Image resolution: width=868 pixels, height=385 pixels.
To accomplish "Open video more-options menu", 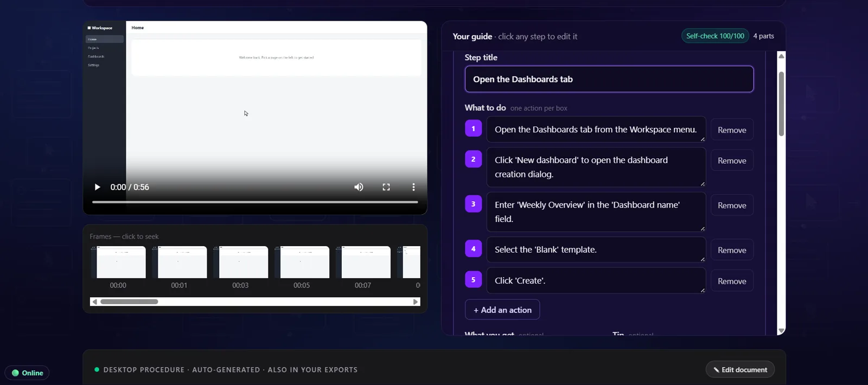I will pos(413,187).
